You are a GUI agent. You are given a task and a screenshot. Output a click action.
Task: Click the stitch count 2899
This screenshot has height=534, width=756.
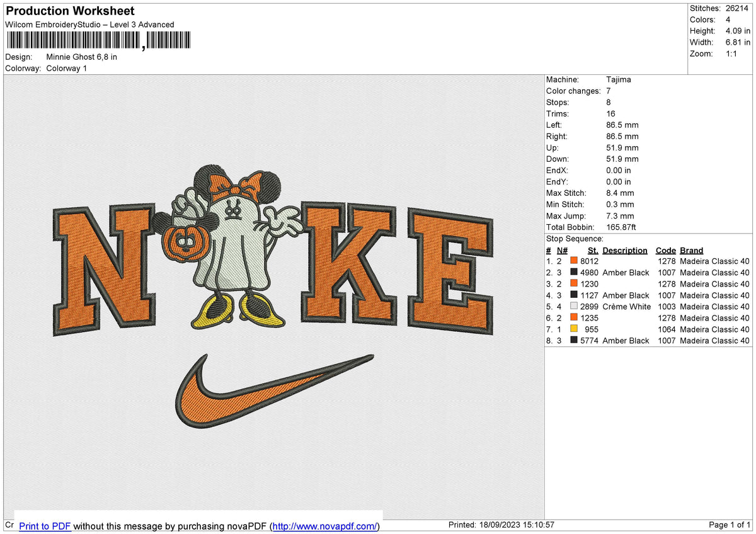[x=589, y=307]
